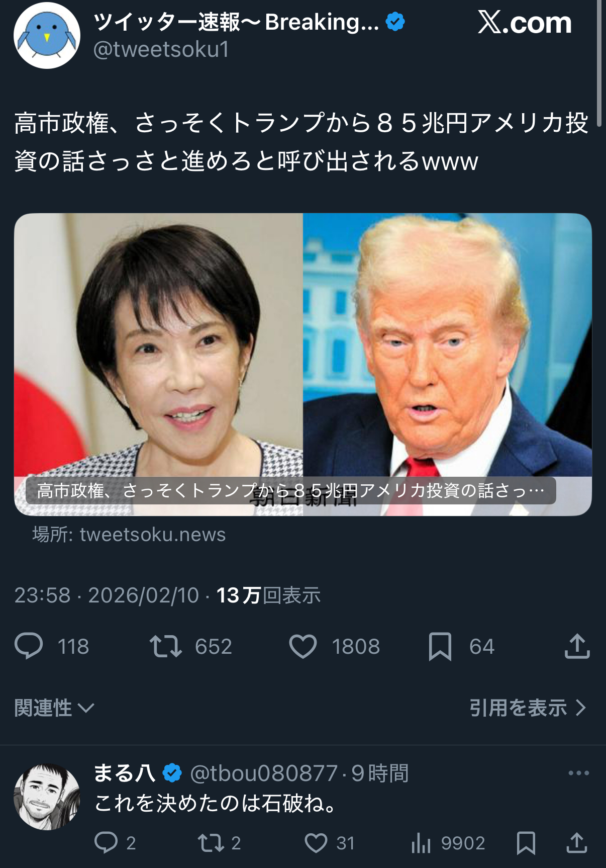Open ツイッター速報 blue bird profile avatar
Image resolution: width=606 pixels, height=868 pixels.
pos(47,35)
